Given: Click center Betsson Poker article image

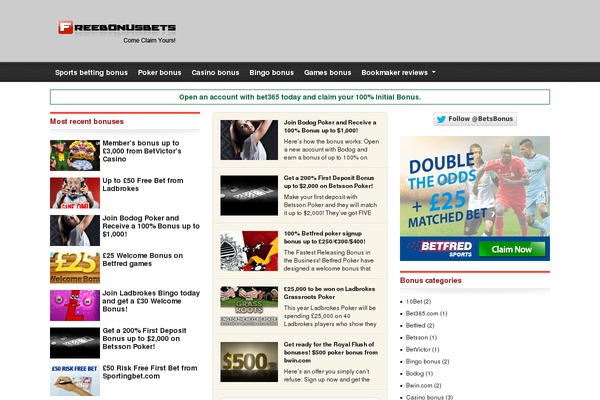Looking at the screenshot, I should 249,195.
